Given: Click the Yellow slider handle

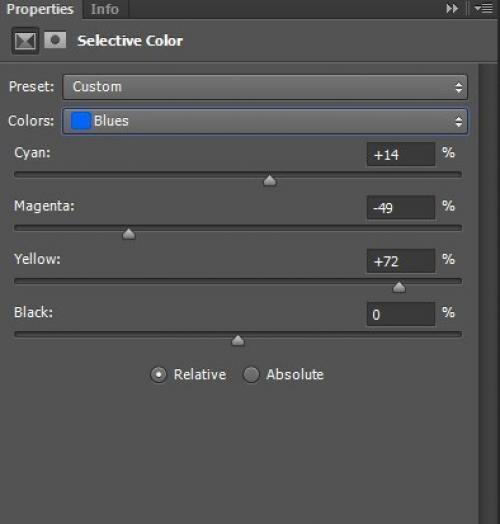Looking at the screenshot, I should [x=399, y=287].
